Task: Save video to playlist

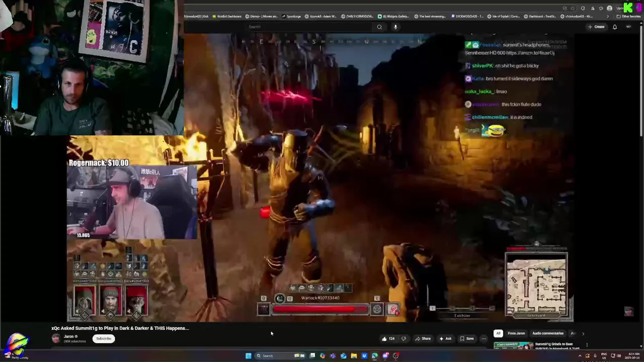Action: click(466, 338)
